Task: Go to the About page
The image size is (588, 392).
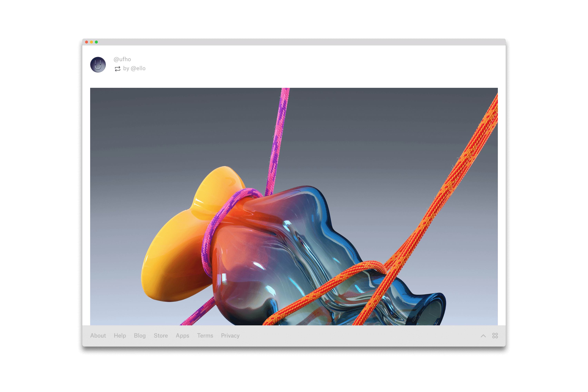Action: click(98, 336)
